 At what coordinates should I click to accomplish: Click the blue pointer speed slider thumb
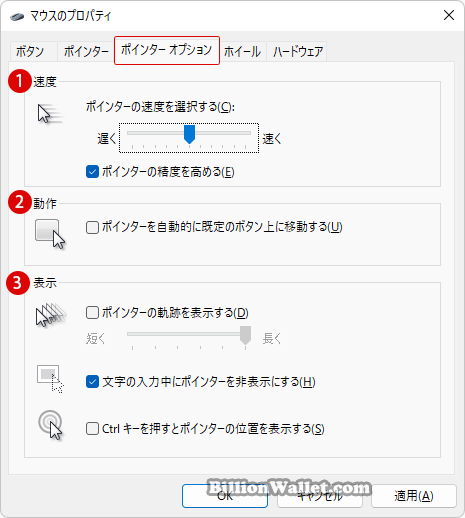pyautogui.click(x=189, y=134)
